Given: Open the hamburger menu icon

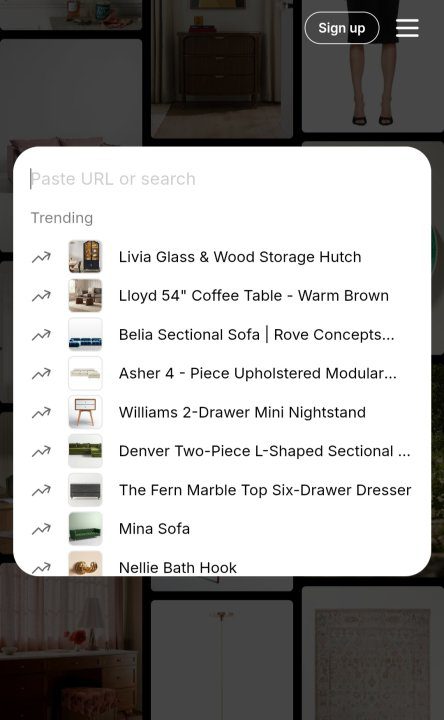Looking at the screenshot, I should 407,28.
